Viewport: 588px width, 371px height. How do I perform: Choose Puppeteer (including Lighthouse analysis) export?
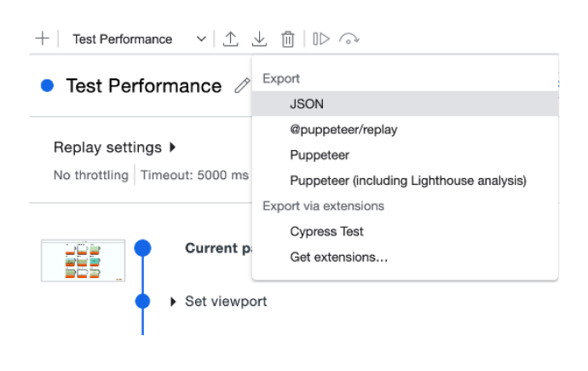point(407,181)
